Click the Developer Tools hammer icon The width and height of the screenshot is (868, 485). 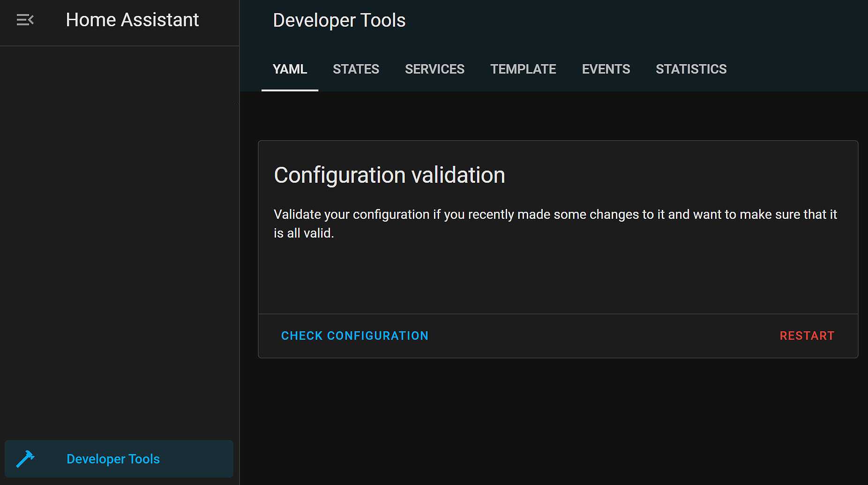pos(25,459)
